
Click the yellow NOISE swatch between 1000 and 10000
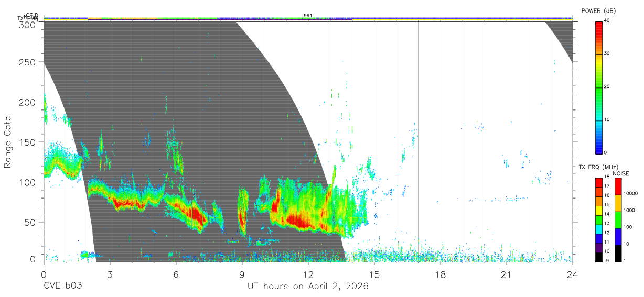click(618, 203)
